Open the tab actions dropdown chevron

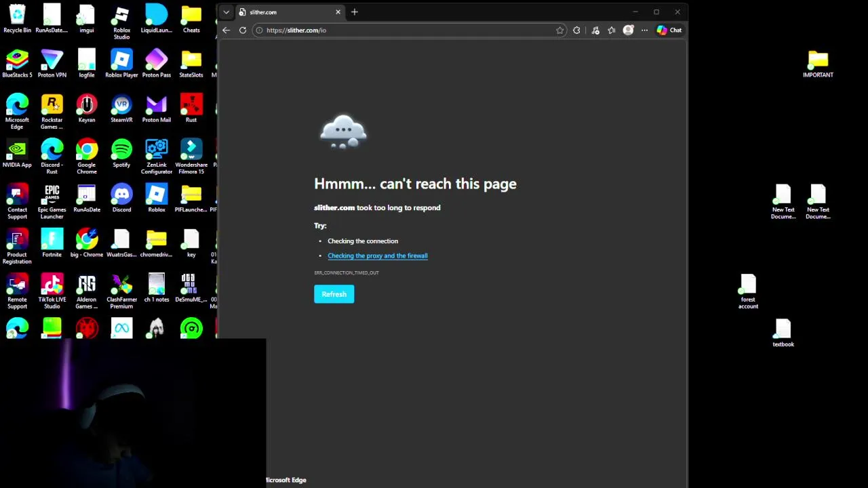[x=226, y=12]
